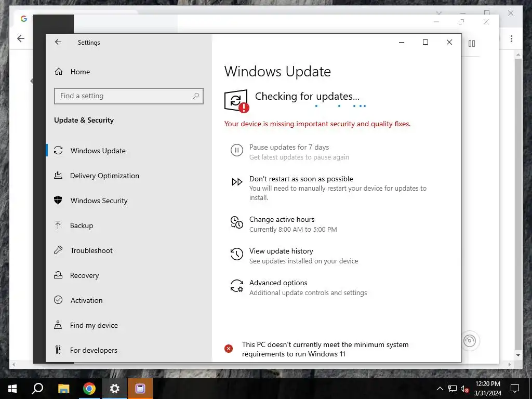Image resolution: width=532 pixels, height=399 pixels.
Task: Click the circular gauge button in background window
Action: pyautogui.click(x=470, y=341)
